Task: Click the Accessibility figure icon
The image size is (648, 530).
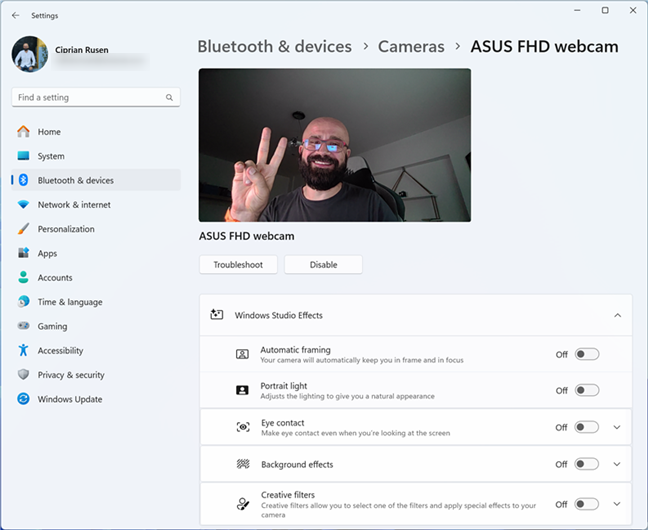Action: (x=24, y=351)
